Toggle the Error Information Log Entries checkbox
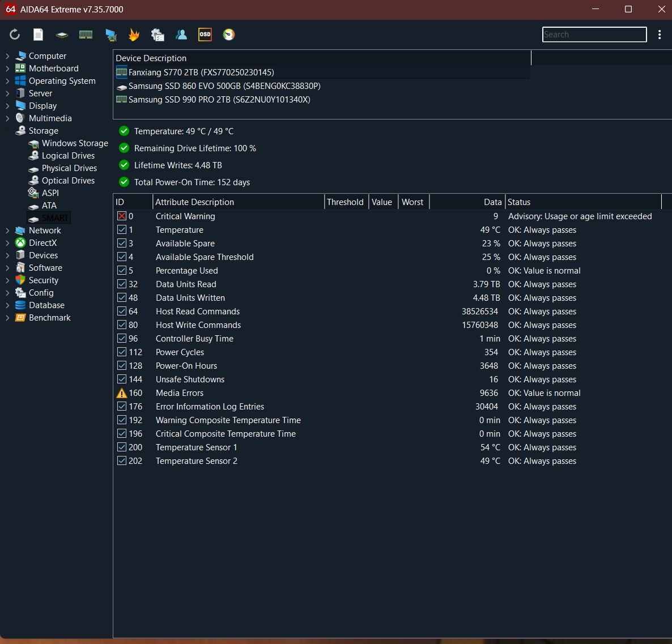Viewport: 672px width, 644px height. click(x=122, y=407)
